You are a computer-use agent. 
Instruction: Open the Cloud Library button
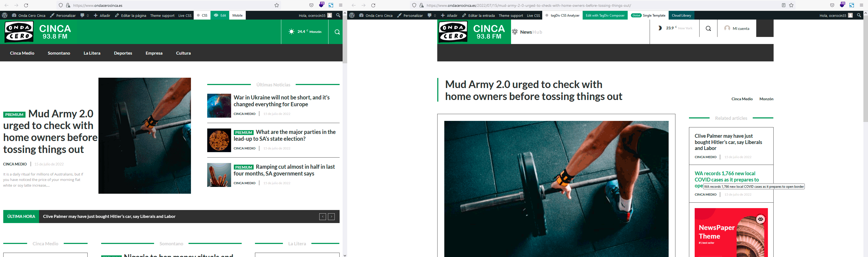coord(681,15)
